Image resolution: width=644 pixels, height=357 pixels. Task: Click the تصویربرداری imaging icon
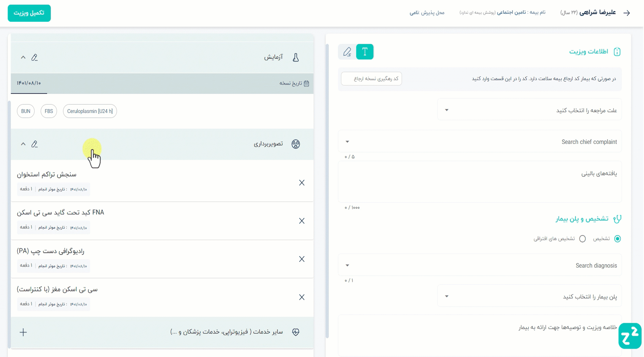pos(296,144)
